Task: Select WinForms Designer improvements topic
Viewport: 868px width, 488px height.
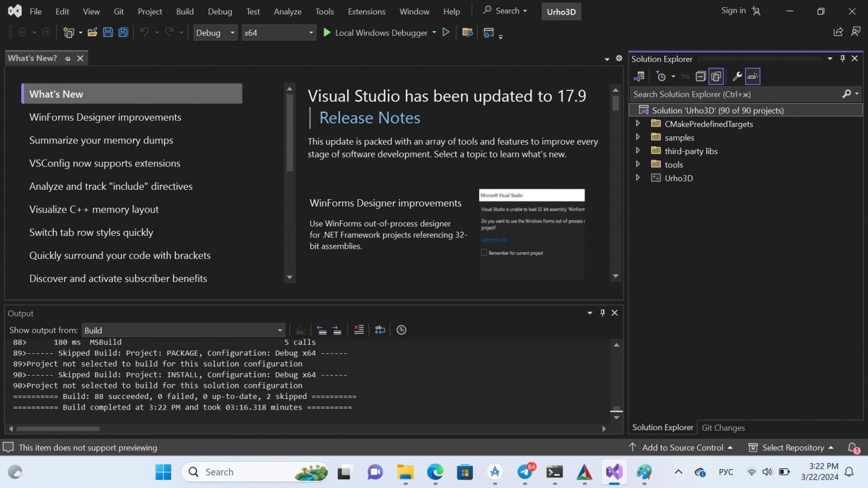Action: pos(105,117)
